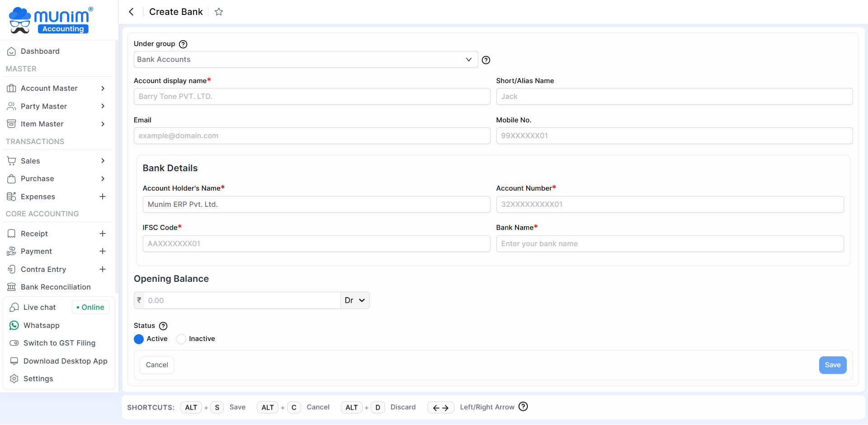Expand the Account Master menu
The image size is (868, 425).
click(57, 89)
